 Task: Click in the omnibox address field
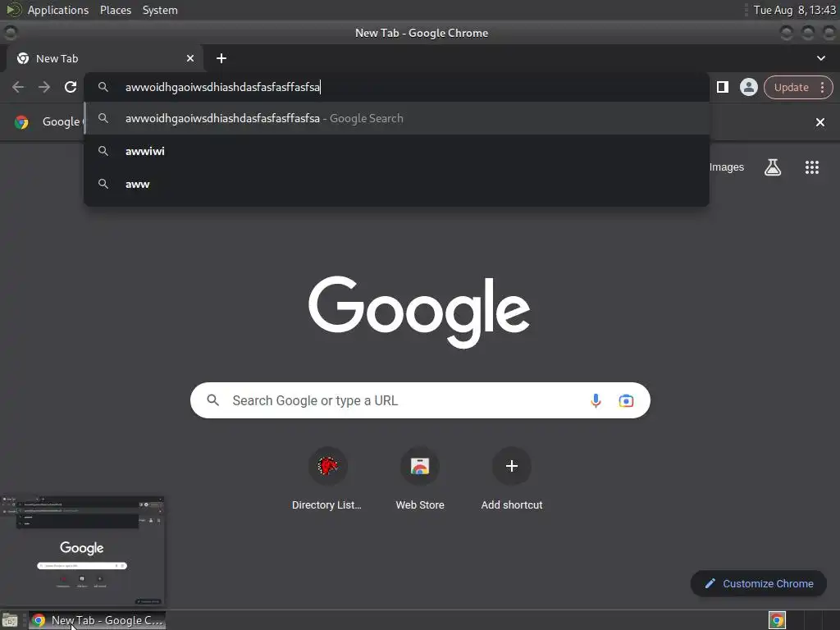397,87
